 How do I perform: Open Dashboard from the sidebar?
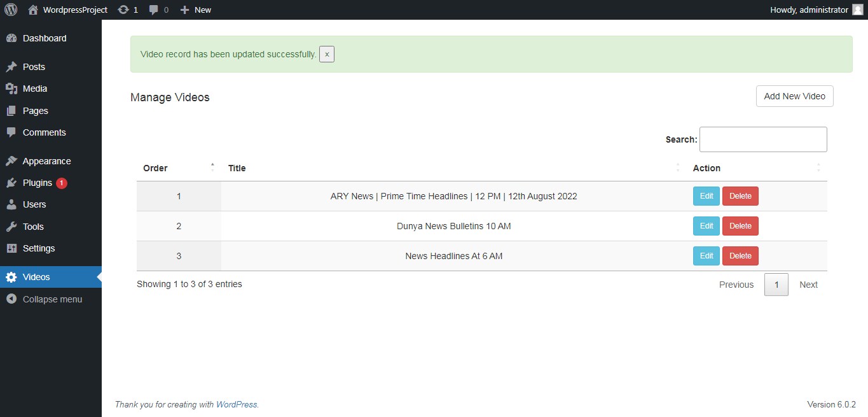pos(44,38)
